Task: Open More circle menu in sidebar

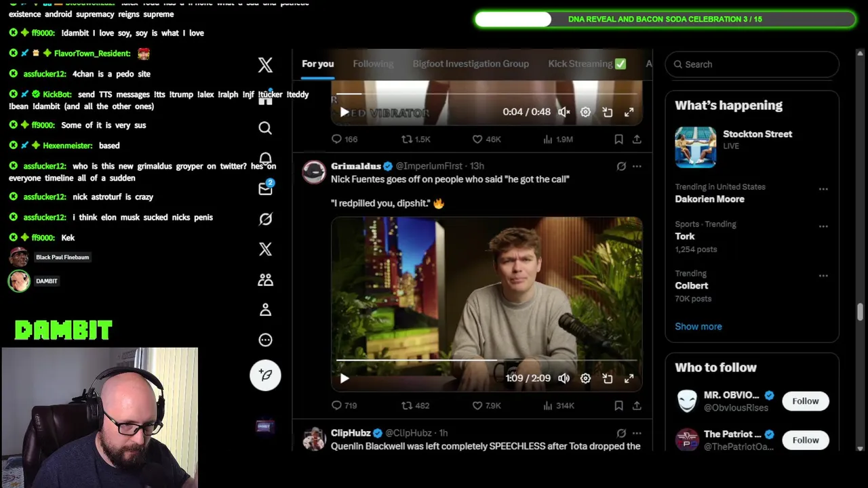Action: pyautogui.click(x=265, y=340)
